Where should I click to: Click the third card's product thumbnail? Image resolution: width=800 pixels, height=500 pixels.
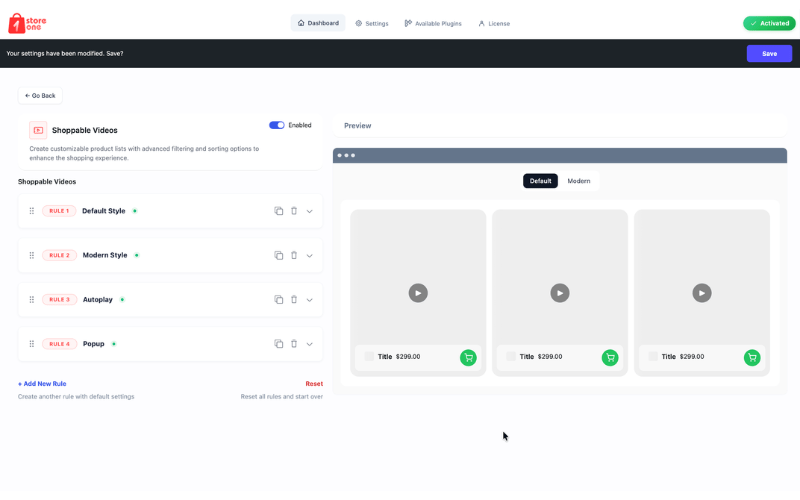click(653, 356)
